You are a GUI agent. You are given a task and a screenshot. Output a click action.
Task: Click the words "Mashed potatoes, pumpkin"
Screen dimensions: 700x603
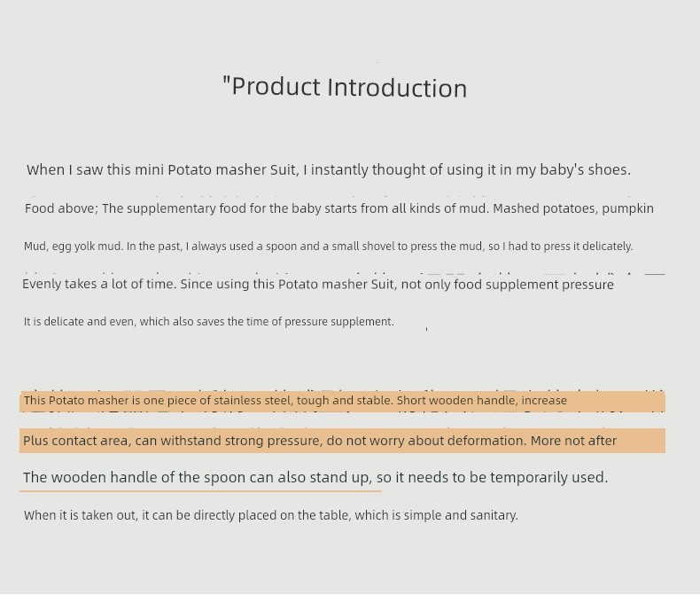573,208
